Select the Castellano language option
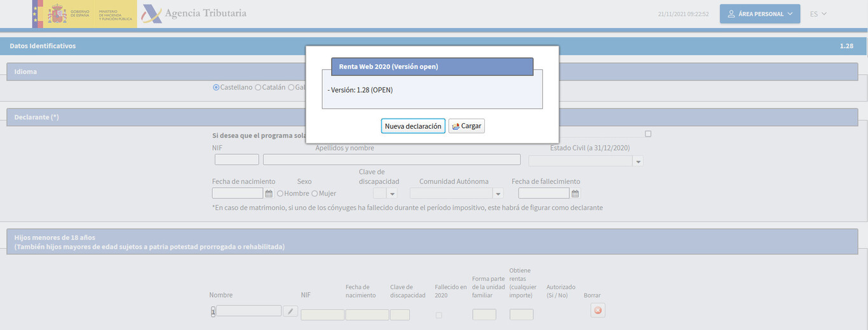868x330 pixels. point(217,88)
